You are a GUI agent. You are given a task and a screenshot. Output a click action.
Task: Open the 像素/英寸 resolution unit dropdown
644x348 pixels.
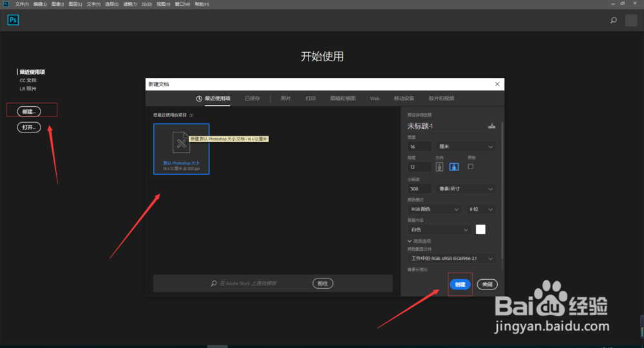click(x=466, y=188)
